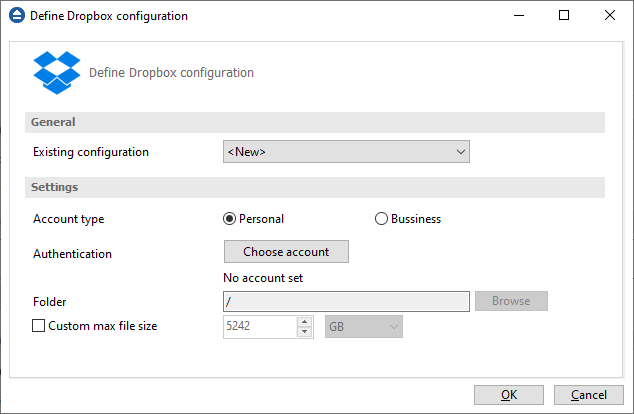The image size is (634, 414).
Task: Open the GB unit dropdown
Action: click(363, 327)
